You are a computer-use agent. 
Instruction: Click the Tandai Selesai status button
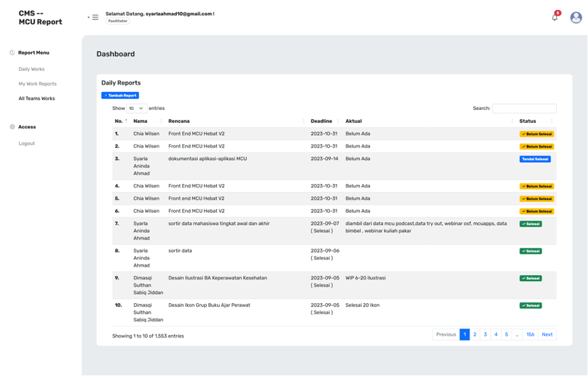pos(535,159)
